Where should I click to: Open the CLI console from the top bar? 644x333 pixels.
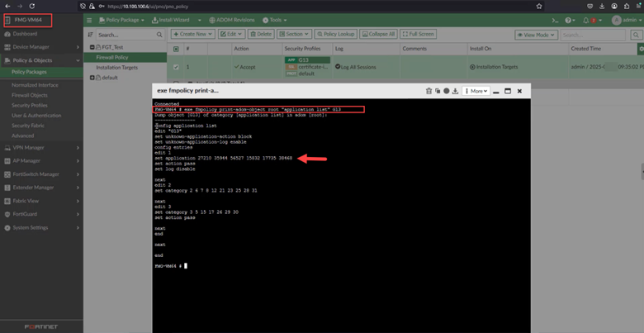pyautogui.click(x=555, y=20)
